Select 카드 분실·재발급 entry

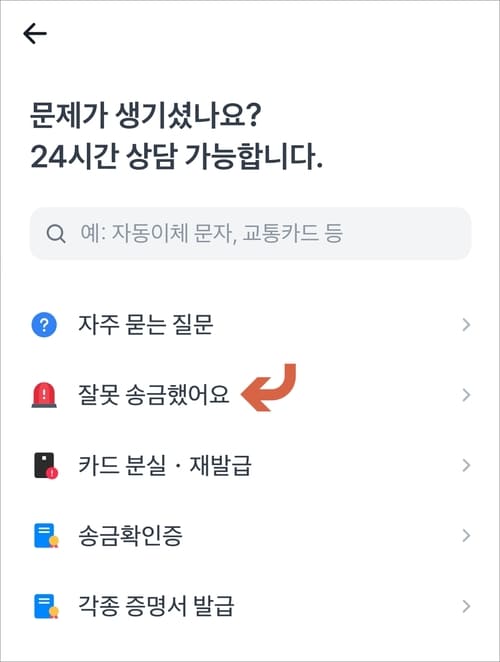pyautogui.click(x=250, y=465)
